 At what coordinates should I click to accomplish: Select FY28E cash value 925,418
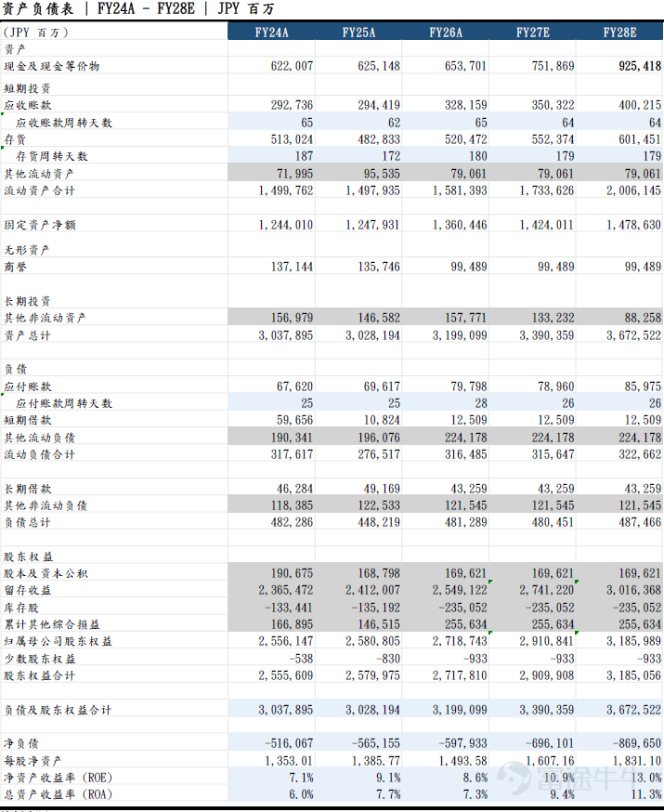coord(640,66)
